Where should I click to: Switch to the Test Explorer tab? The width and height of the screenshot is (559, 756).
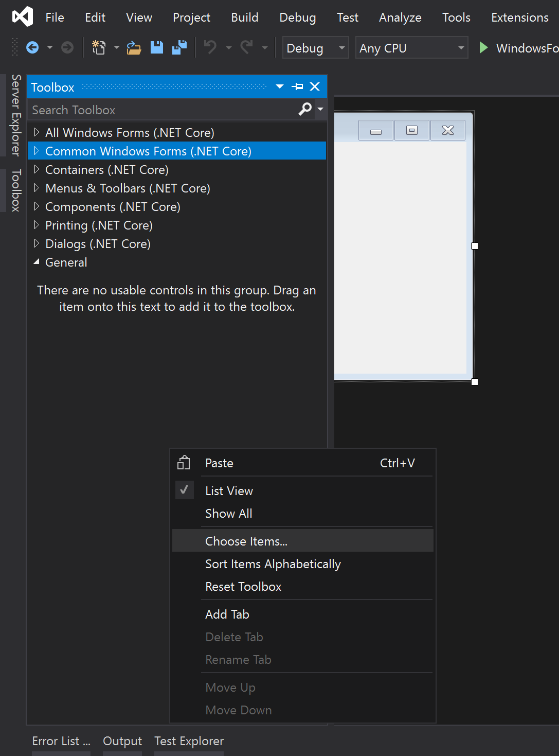(189, 741)
